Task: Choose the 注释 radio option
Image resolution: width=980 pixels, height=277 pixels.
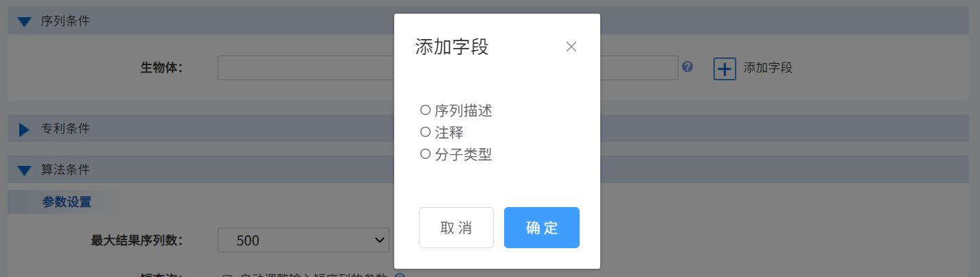Action: coord(425,132)
